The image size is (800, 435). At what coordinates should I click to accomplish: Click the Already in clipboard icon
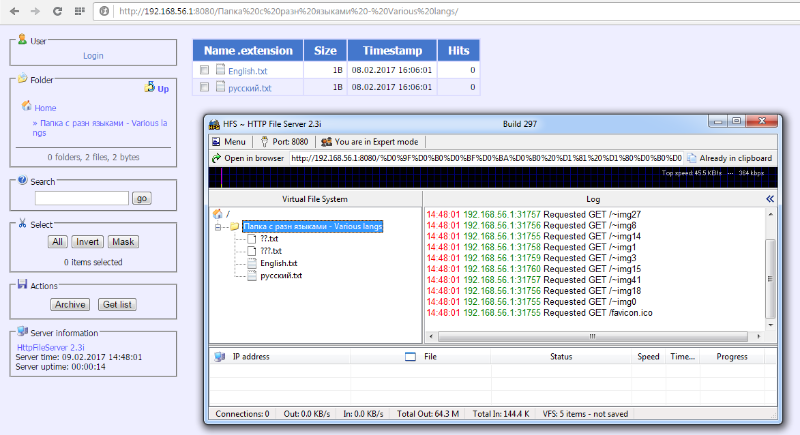tap(692, 158)
